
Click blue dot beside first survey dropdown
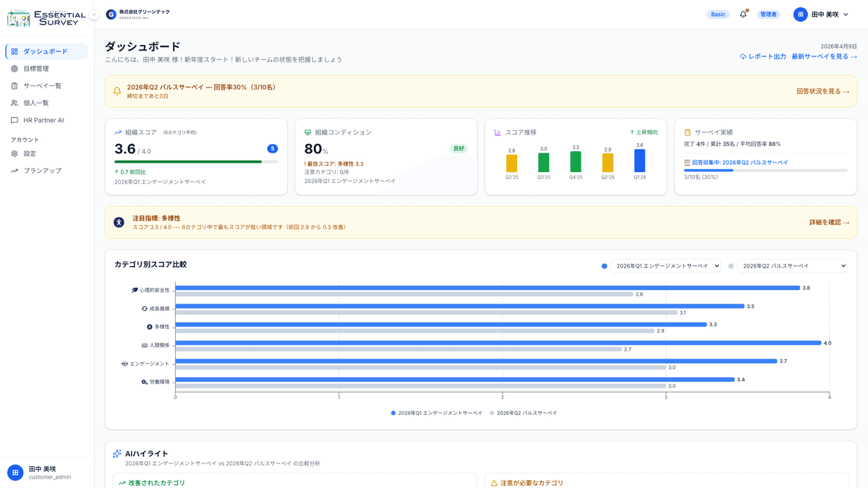coord(605,266)
